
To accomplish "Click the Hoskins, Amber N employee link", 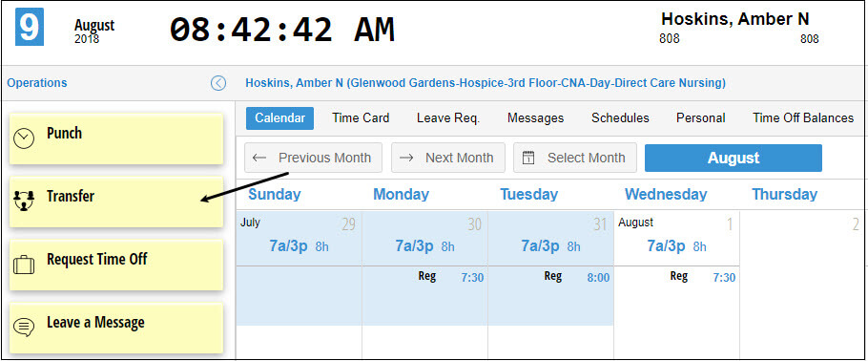I will coord(486,83).
